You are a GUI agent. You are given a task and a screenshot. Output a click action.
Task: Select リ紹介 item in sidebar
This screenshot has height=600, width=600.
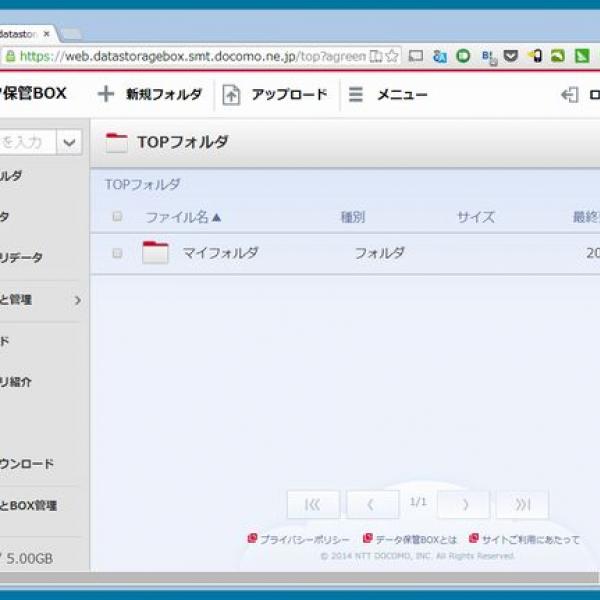[16, 382]
